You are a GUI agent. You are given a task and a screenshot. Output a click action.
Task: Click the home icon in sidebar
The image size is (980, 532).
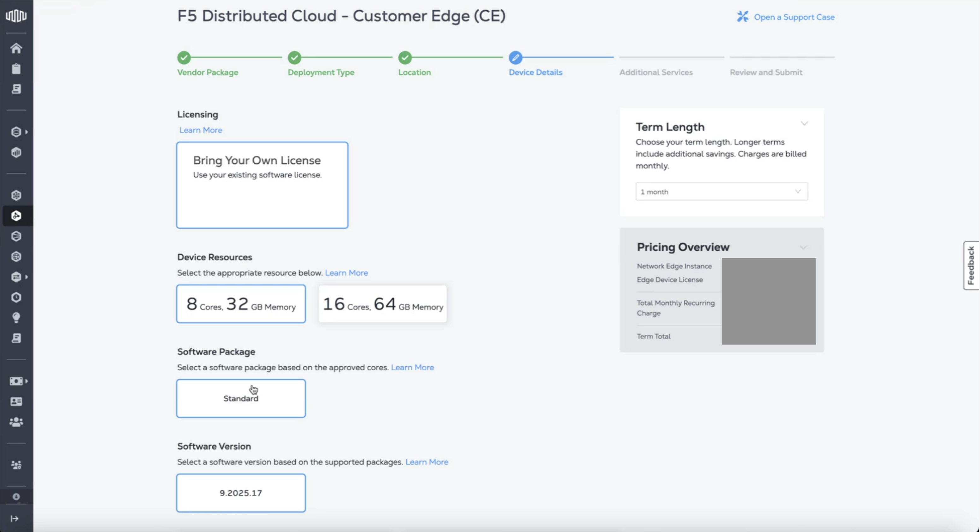click(16, 48)
